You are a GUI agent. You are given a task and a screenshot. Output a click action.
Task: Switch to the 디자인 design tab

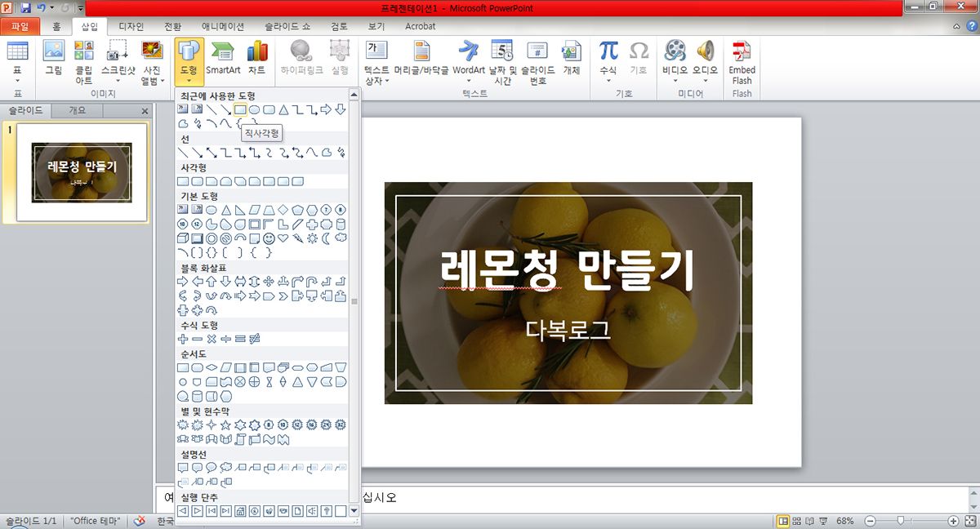(x=131, y=26)
